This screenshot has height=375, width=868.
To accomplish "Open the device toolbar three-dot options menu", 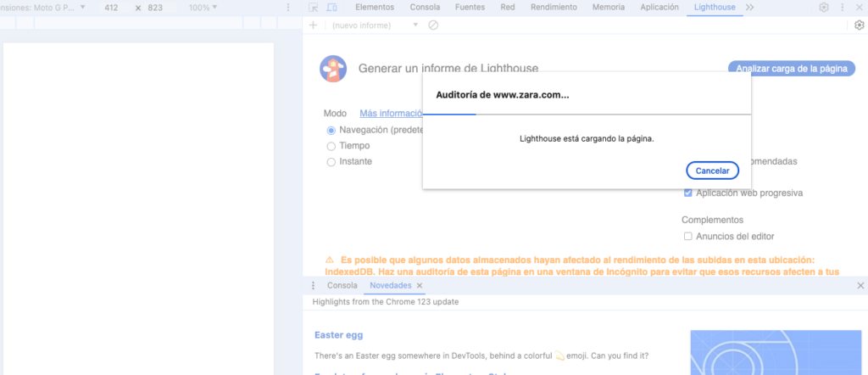I will (287, 8).
